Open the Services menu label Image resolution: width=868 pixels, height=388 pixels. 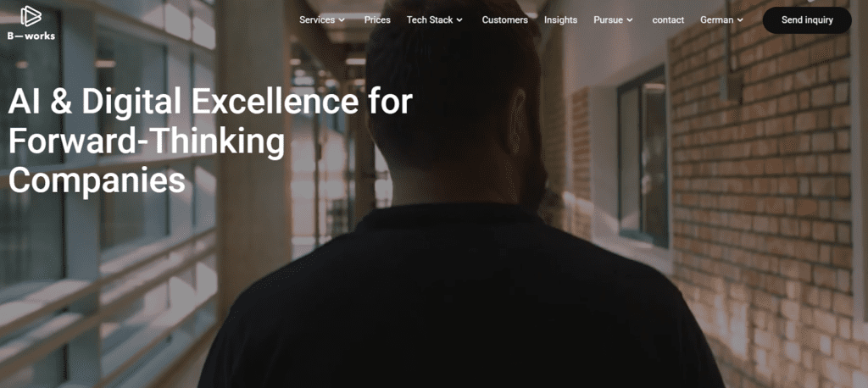(317, 20)
